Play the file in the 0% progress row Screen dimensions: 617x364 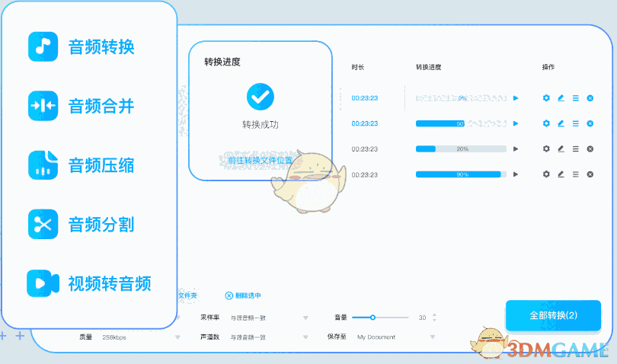pos(516,98)
